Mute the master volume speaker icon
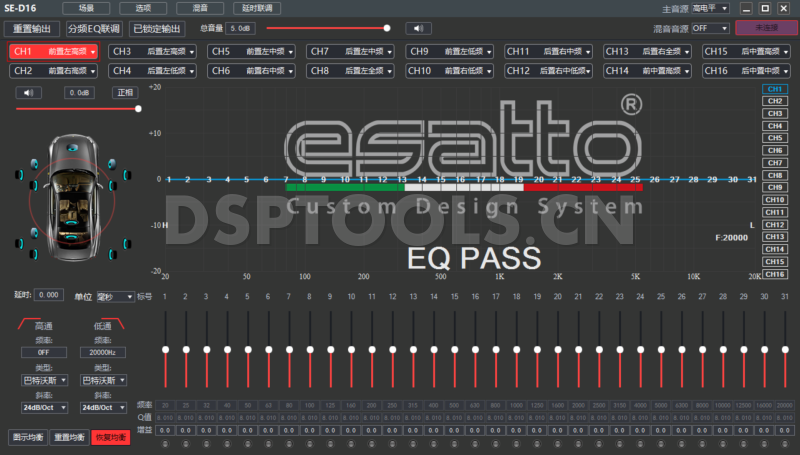Screen dimensions: 800x455 click(418, 29)
